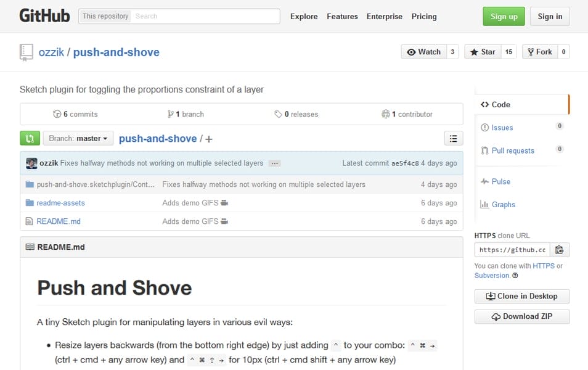Go to Pull requests in sidebar
Image resolution: width=588 pixels, height=370 pixels.
click(x=512, y=150)
